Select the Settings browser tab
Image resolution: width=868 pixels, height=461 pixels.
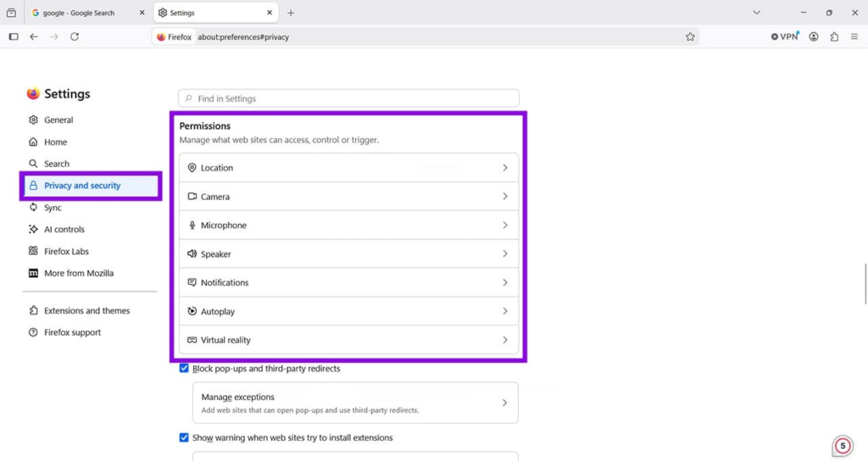pyautogui.click(x=216, y=13)
